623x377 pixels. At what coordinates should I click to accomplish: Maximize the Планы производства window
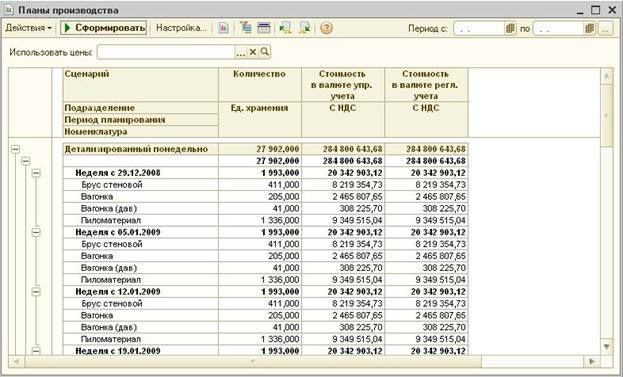(595, 10)
